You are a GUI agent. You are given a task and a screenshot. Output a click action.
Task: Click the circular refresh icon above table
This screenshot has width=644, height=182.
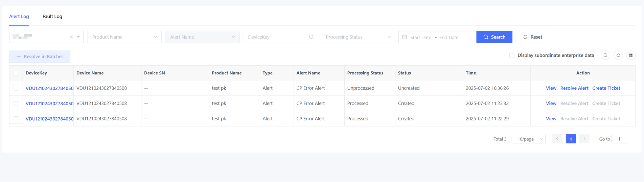pos(618,55)
